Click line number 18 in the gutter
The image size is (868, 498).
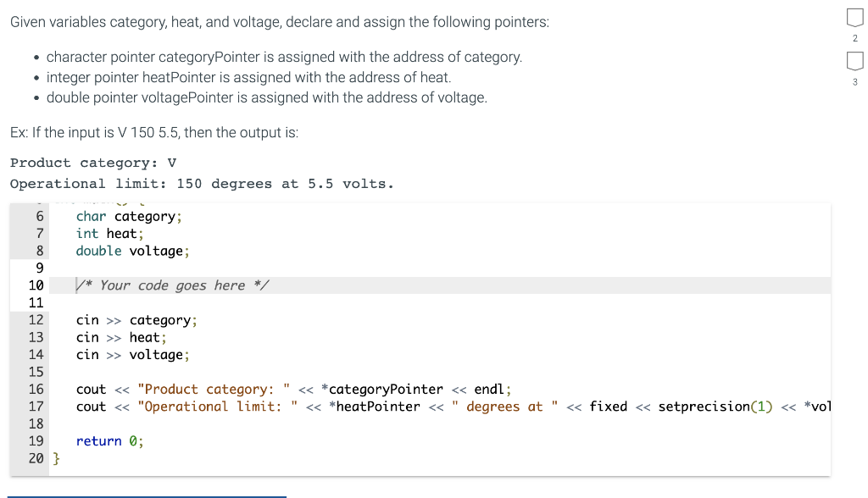coord(36,423)
